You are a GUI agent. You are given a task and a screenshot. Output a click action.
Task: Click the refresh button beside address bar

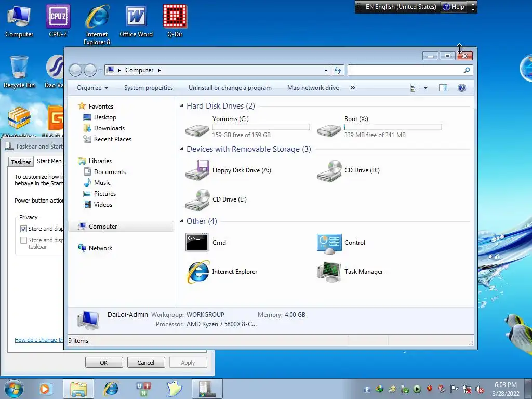tap(337, 70)
